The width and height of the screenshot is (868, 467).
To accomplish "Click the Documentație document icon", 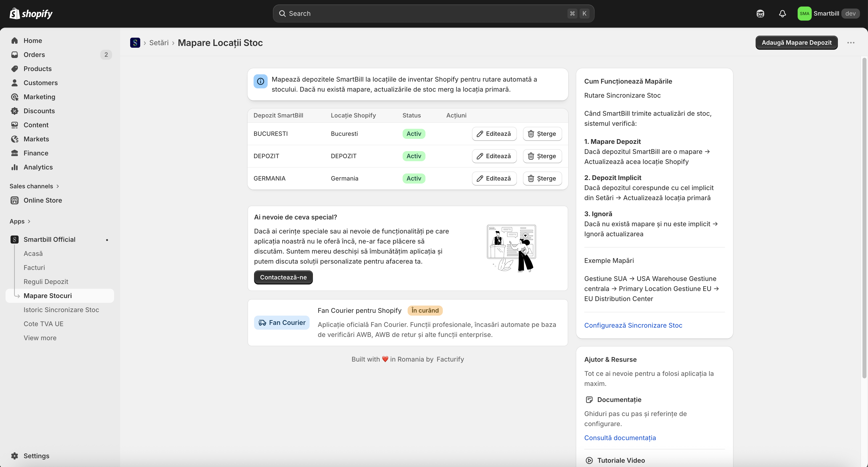I will point(589,400).
